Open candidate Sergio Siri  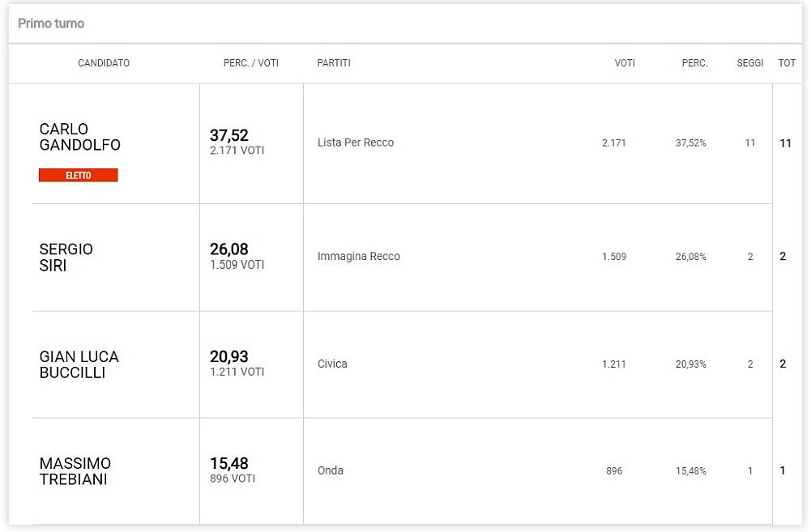pos(66,257)
